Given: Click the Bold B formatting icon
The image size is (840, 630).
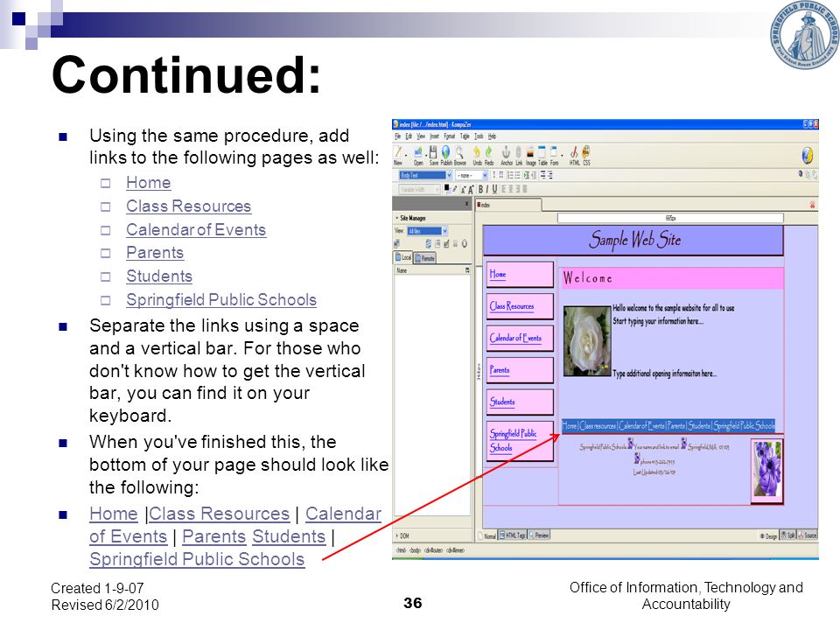Looking at the screenshot, I should [x=480, y=189].
